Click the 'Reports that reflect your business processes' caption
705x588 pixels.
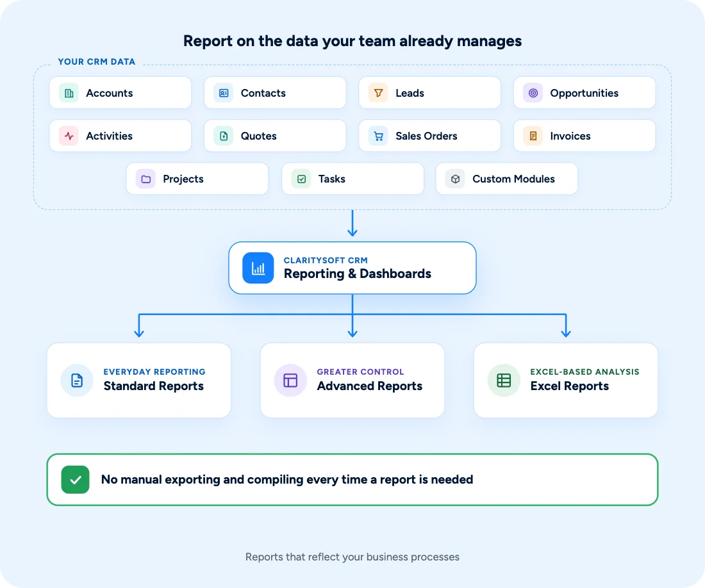coord(352,557)
